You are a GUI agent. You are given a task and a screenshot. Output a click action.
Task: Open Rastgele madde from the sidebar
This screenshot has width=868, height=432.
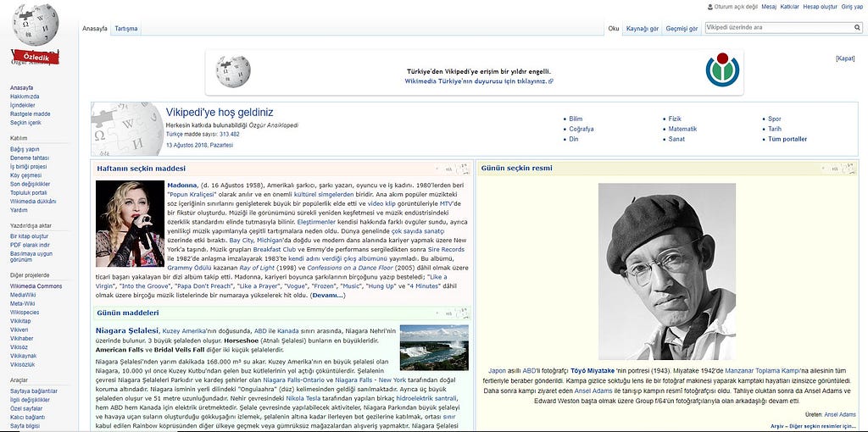[x=30, y=114]
